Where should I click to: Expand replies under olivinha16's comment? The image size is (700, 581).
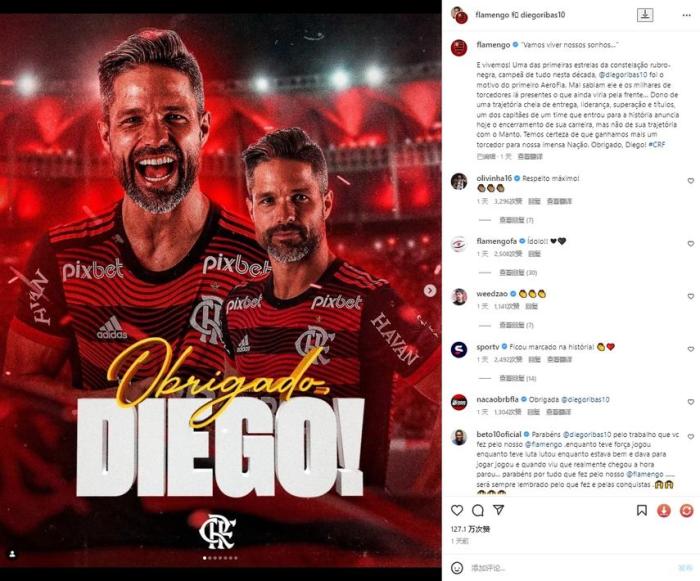click(516, 220)
